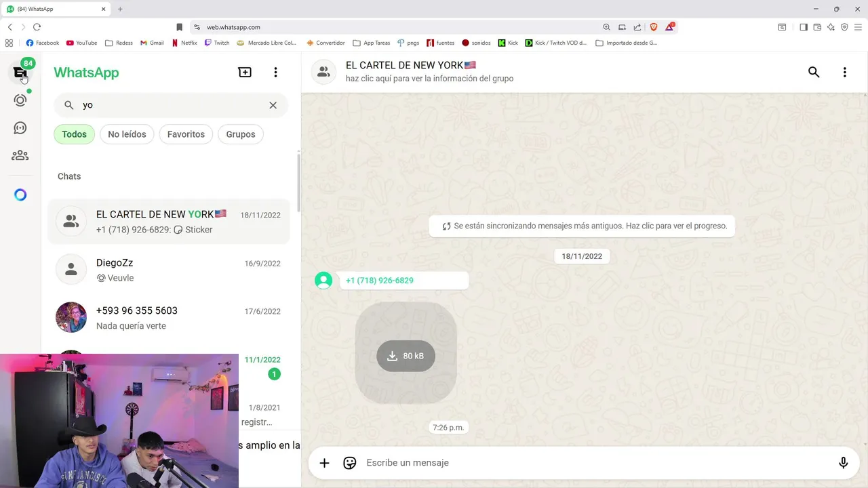Open the Status updates section
Screen dimensions: 868x488
coord(20,100)
